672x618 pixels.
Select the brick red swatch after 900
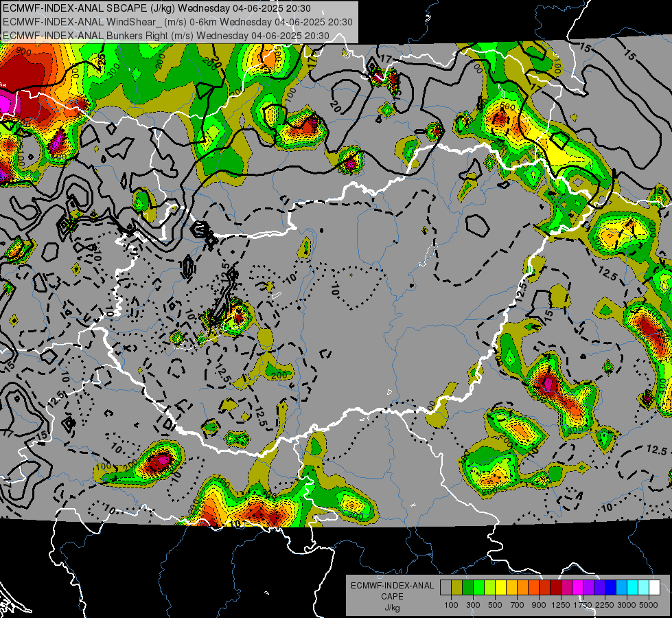click(545, 587)
